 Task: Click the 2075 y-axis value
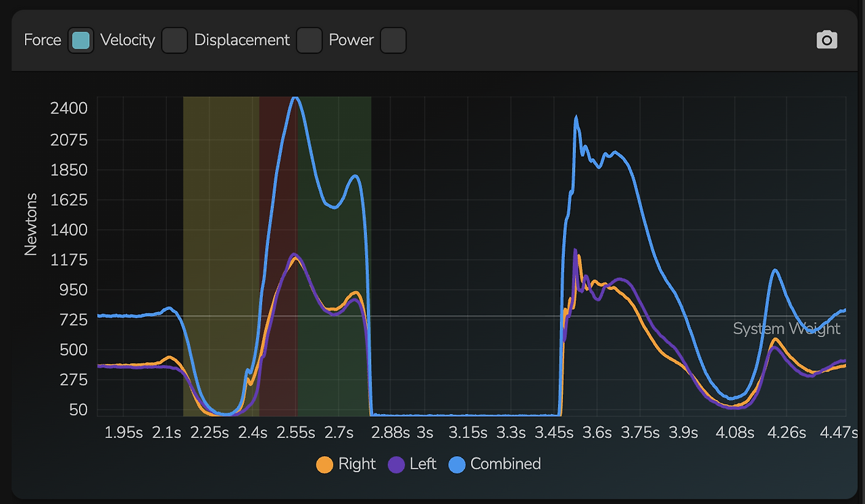pyautogui.click(x=69, y=140)
